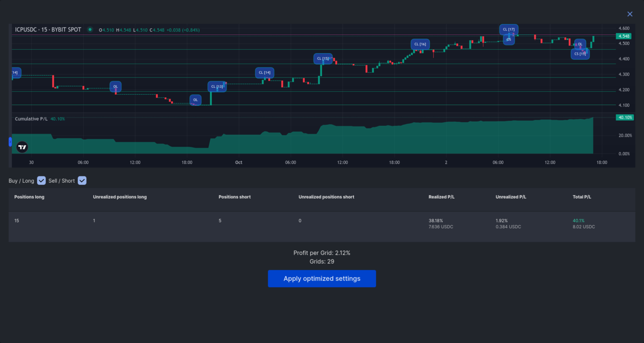This screenshot has height=343, width=644.
Task: Enable the Buy / Long checkbox
Action: click(x=41, y=181)
